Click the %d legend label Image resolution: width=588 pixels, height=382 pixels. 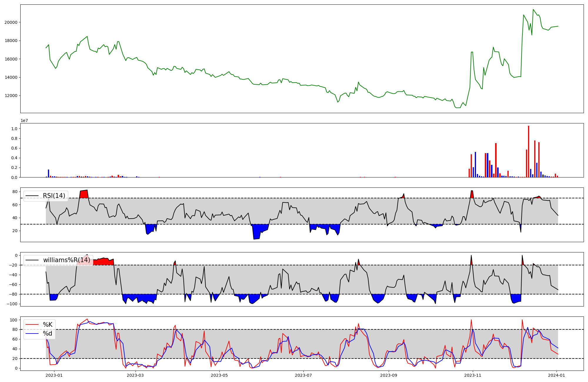pos(48,334)
